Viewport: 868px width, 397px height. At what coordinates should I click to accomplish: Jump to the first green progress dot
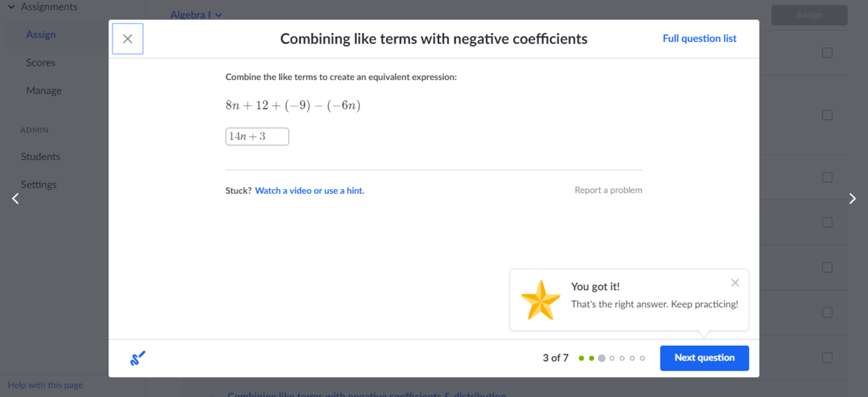pyautogui.click(x=581, y=358)
